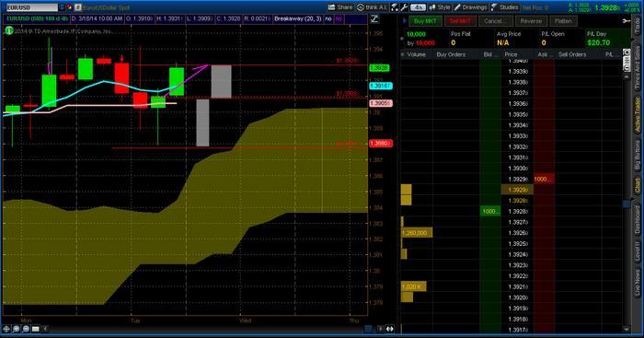Open the Studies flask menu
Image resolution: width=644 pixels, height=338 pixels.
pyautogui.click(x=505, y=7)
